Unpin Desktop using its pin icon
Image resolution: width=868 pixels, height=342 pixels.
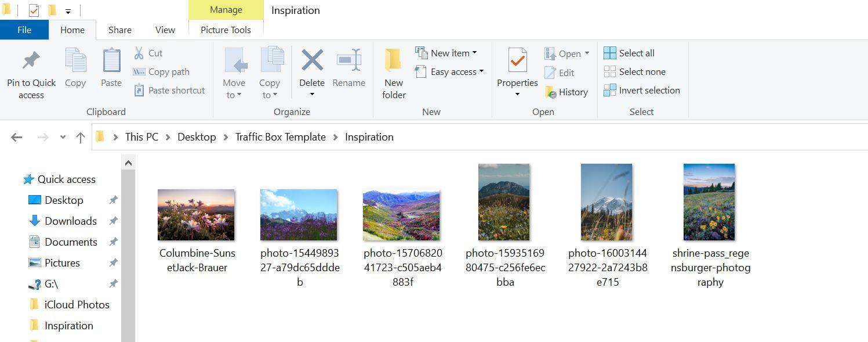coord(114,200)
